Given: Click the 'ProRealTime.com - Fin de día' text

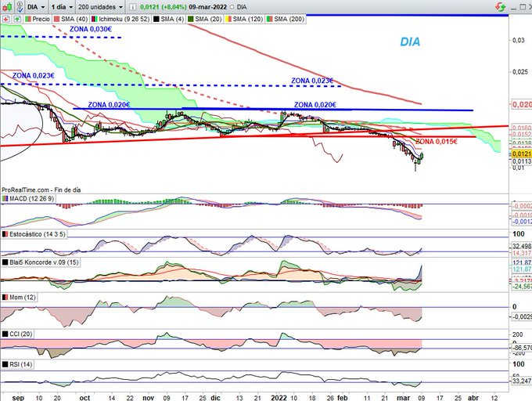Looking at the screenshot, I should [x=41, y=190].
